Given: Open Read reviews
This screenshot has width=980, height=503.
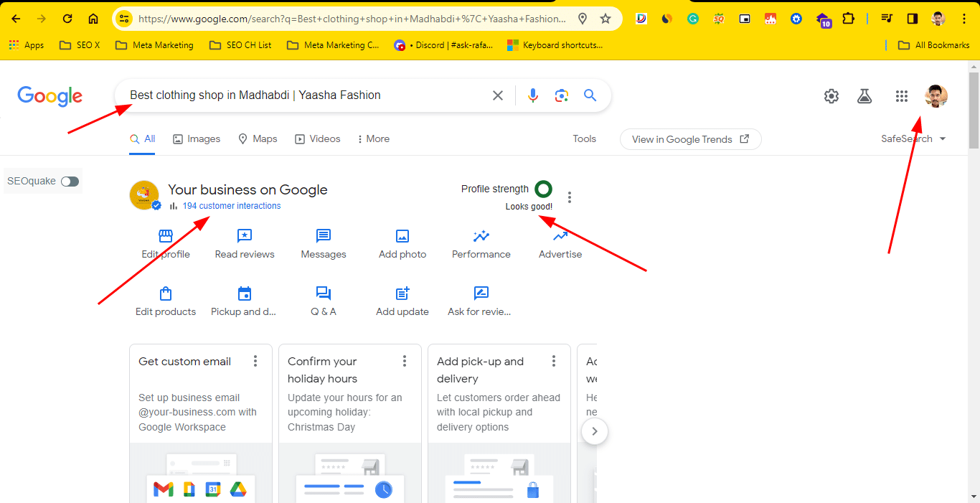Looking at the screenshot, I should pyautogui.click(x=245, y=243).
